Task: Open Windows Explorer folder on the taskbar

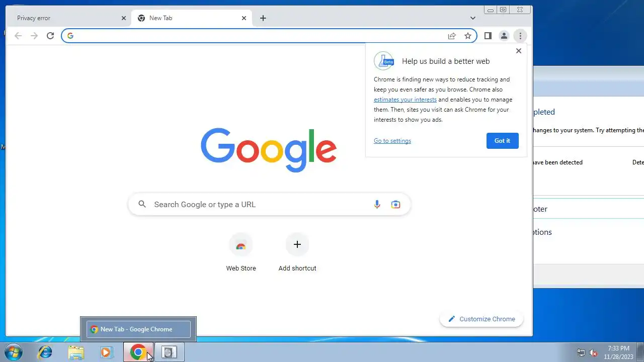Action: pos(76,352)
